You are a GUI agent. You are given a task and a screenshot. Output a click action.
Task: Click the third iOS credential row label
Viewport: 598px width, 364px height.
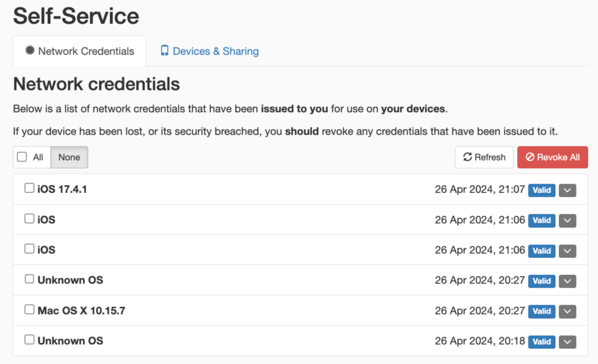pyautogui.click(x=46, y=250)
